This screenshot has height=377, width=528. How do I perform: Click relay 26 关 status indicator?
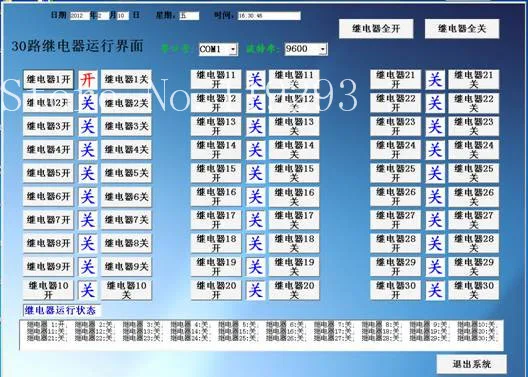435,196
